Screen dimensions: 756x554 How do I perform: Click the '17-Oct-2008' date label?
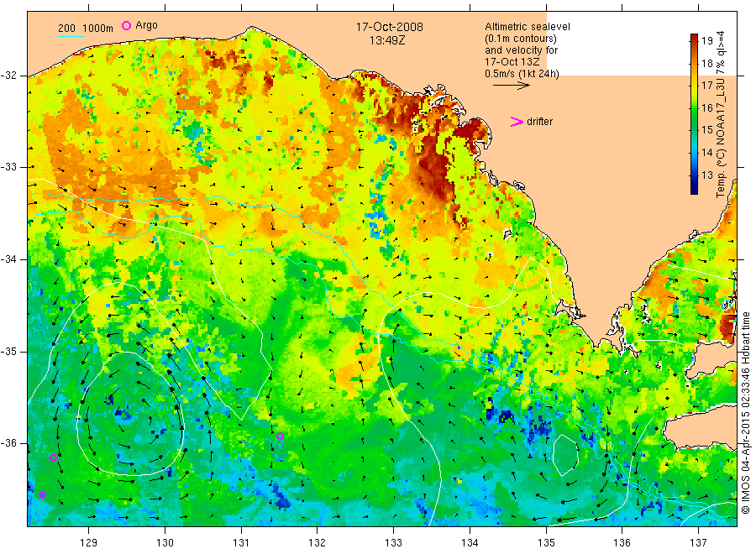(390, 27)
